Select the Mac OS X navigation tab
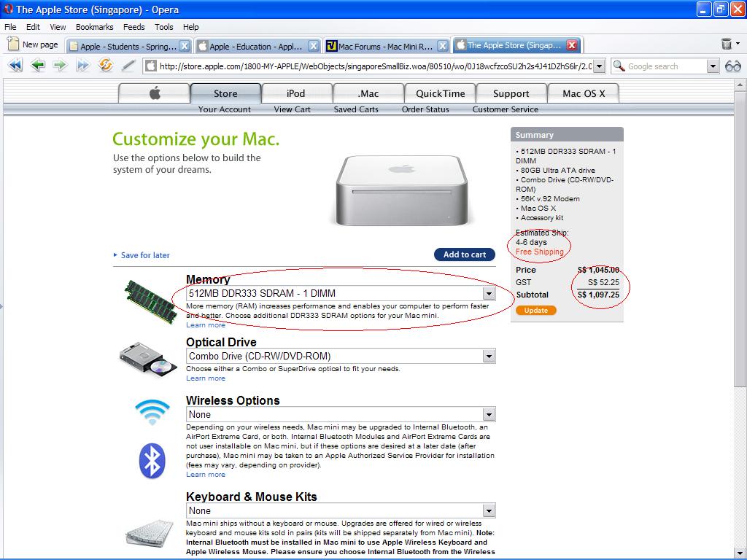Viewport: 747px width, 560px height. [x=584, y=93]
